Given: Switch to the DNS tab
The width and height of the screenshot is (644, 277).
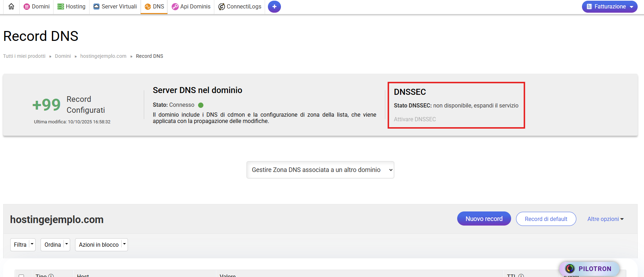Looking at the screenshot, I should tap(154, 7).
